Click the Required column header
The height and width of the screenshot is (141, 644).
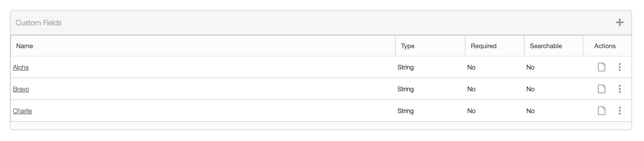pyautogui.click(x=484, y=46)
